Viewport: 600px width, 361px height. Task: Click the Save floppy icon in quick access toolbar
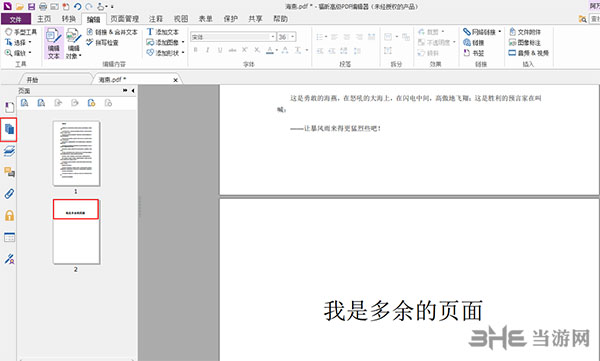pos(31,7)
